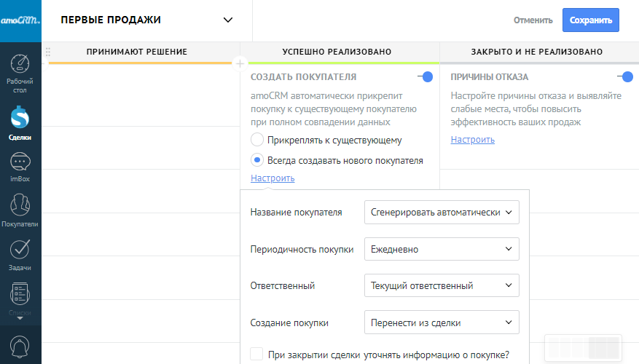Image resolution: width=639 pixels, height=364 pixels.
Task: Open Периодичность покупки dropdown
Action: coord(441,249)
